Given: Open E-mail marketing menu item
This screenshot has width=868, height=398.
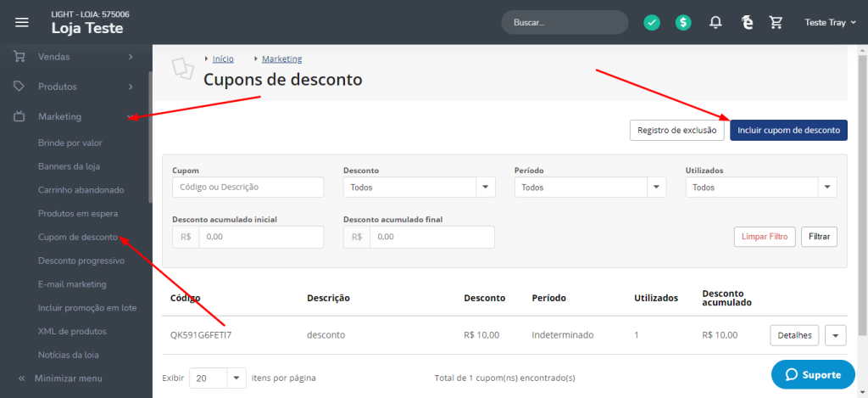Looking at the screenshot, I should click(x=72, y=284).
